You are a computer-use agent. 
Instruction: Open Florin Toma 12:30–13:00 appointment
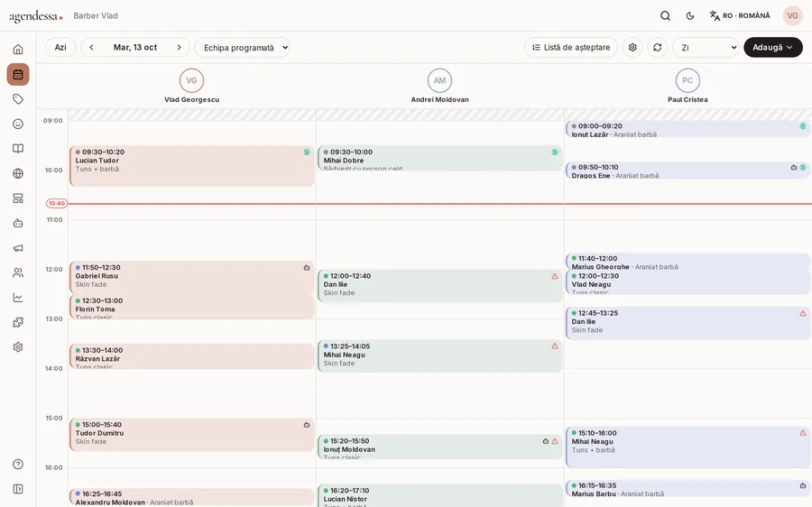(192, 307)
